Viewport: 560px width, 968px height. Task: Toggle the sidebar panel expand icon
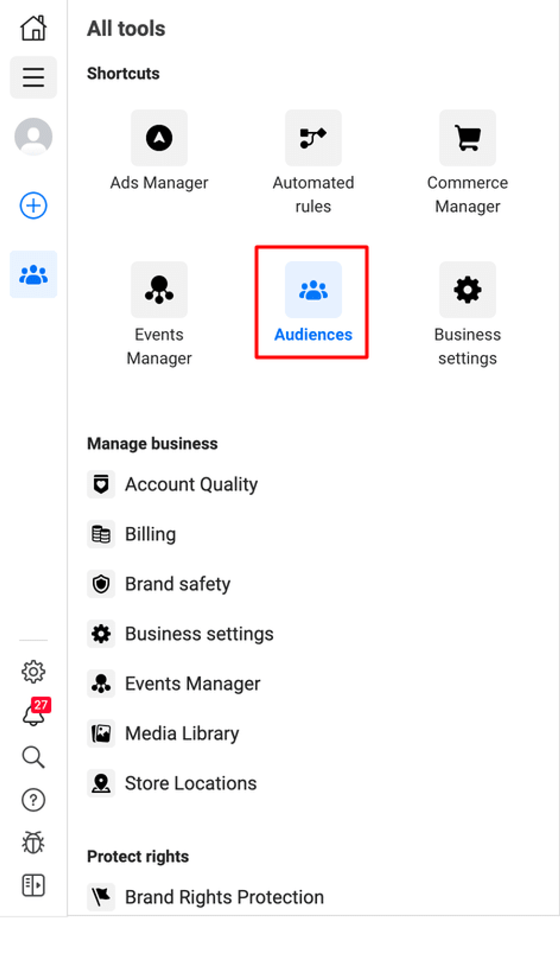tap(33, 885)
